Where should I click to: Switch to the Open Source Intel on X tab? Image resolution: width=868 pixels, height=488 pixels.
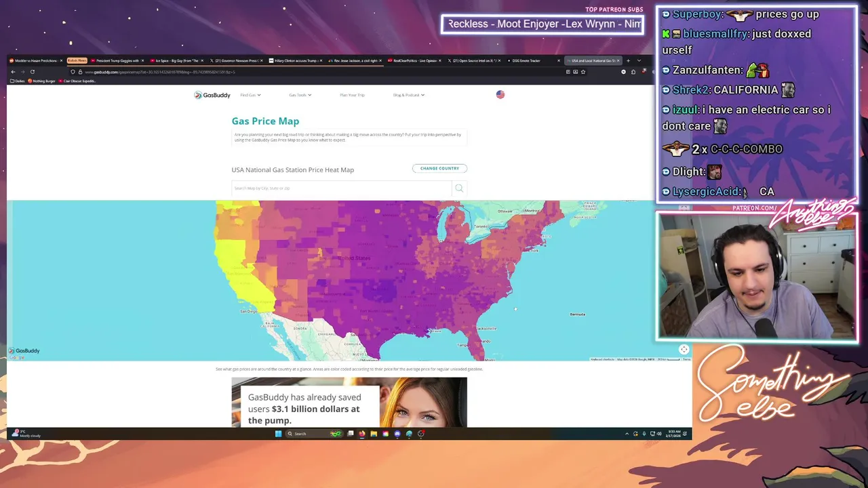pos(473,60)
